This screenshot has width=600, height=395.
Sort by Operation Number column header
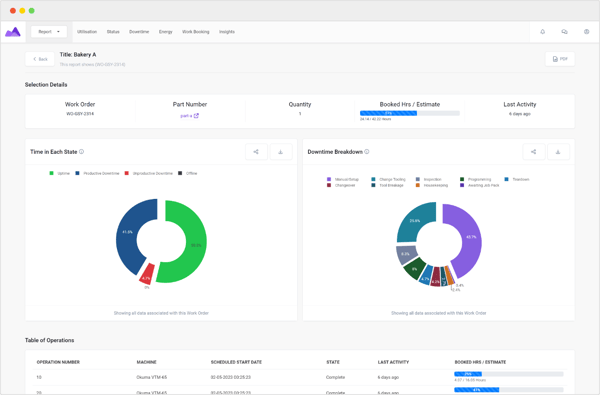[58, 362]
